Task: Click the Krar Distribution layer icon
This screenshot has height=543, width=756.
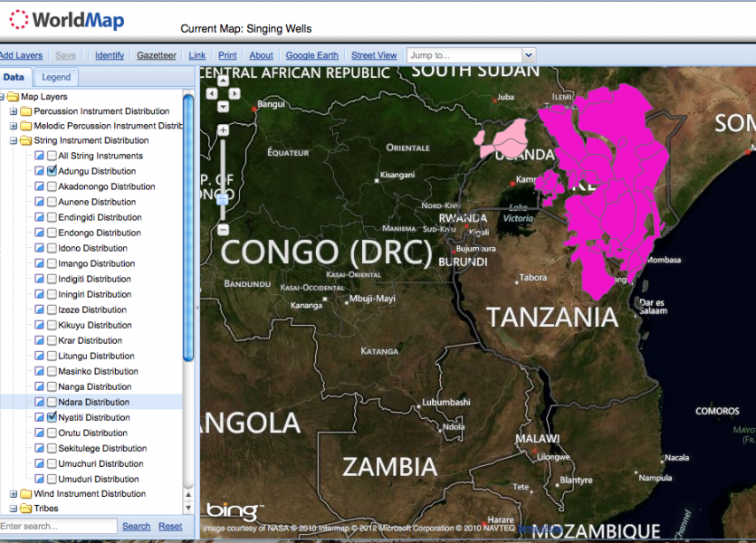Action: click(40, 340)
